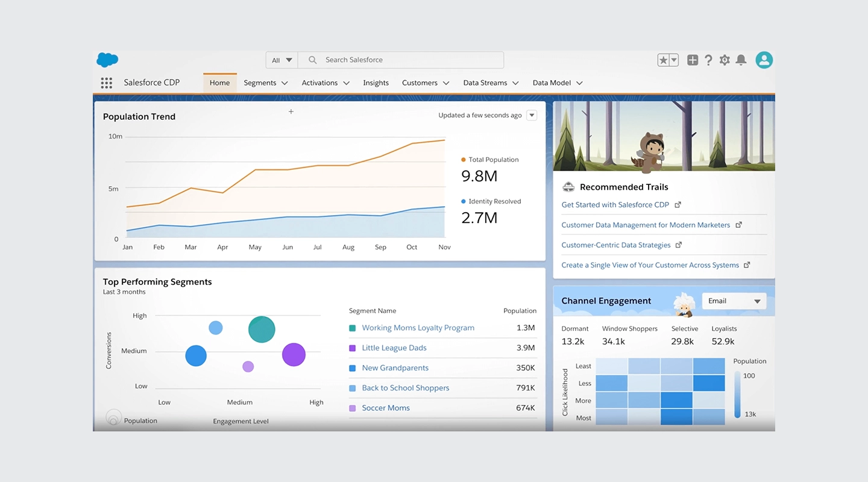This screenshot has height=482, width=868.
Task: Open the Segments tab
Action: click(x=260, y=83)
